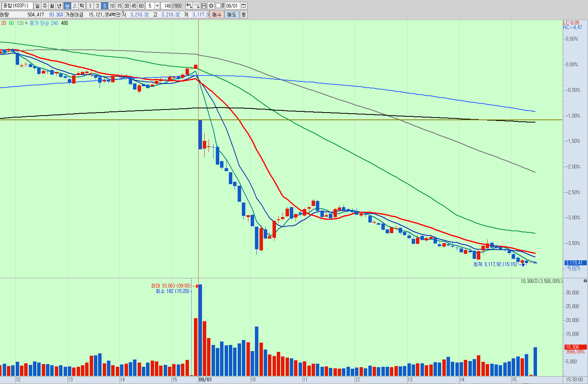The height and width of the screenshot is (384, 588).
Task: Select the daily (일) chart period
Action: tap(38, 6)
